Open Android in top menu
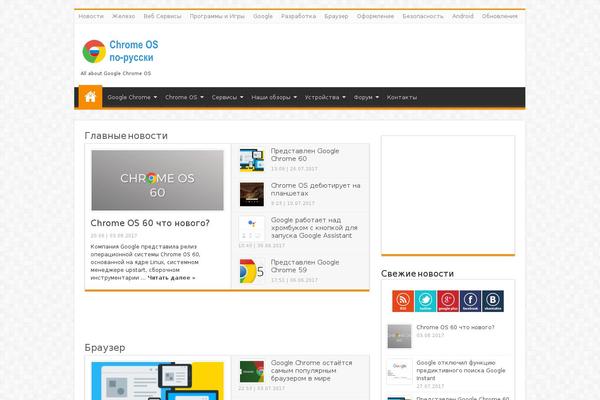The width and height of the screenshot is (600, 400). [463, 16]
